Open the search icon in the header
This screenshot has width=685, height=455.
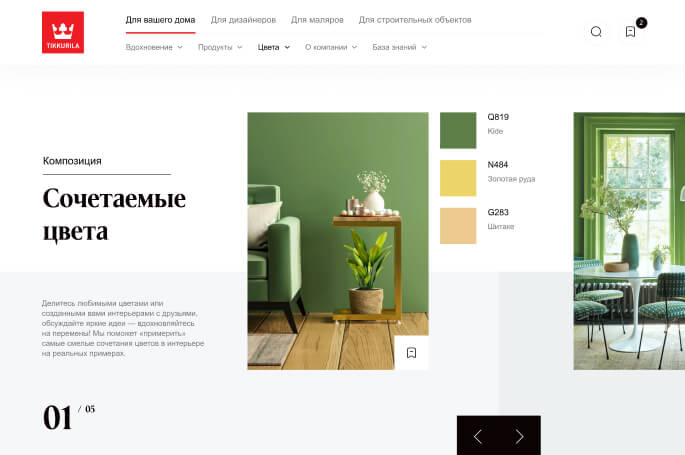[x=596, y=31]
